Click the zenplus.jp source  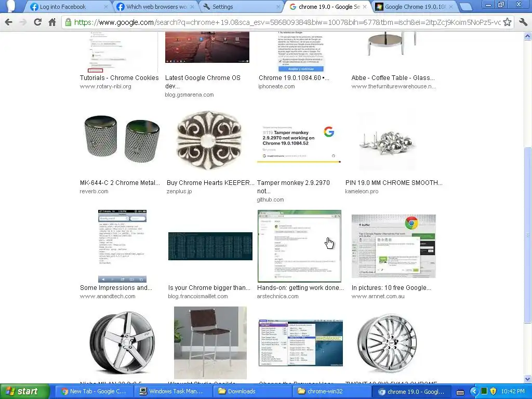179,191
